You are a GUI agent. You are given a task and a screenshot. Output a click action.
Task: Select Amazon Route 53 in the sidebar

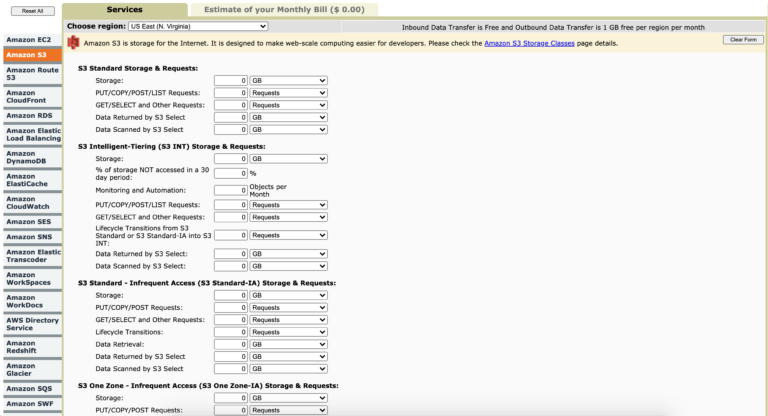(32, 74)
